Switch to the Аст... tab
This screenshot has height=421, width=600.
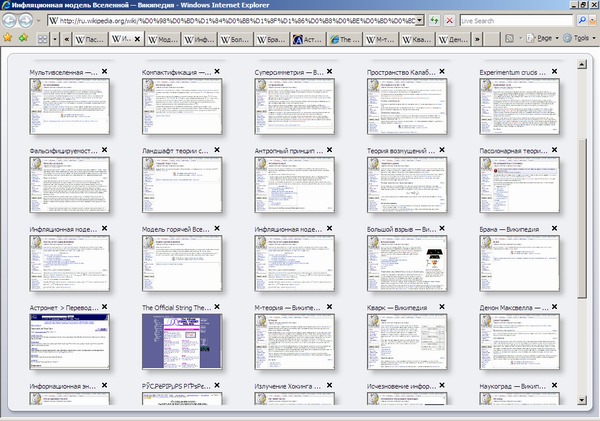308,39
